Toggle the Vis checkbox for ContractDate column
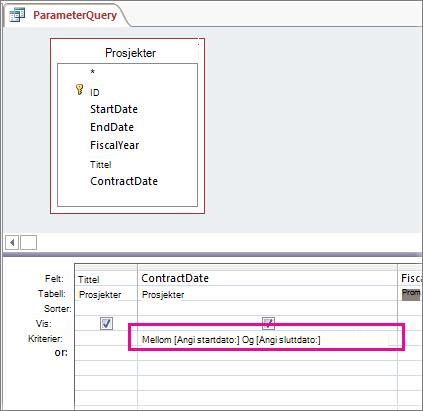This screenshot has width=423, height=411. tap(269, 323)
